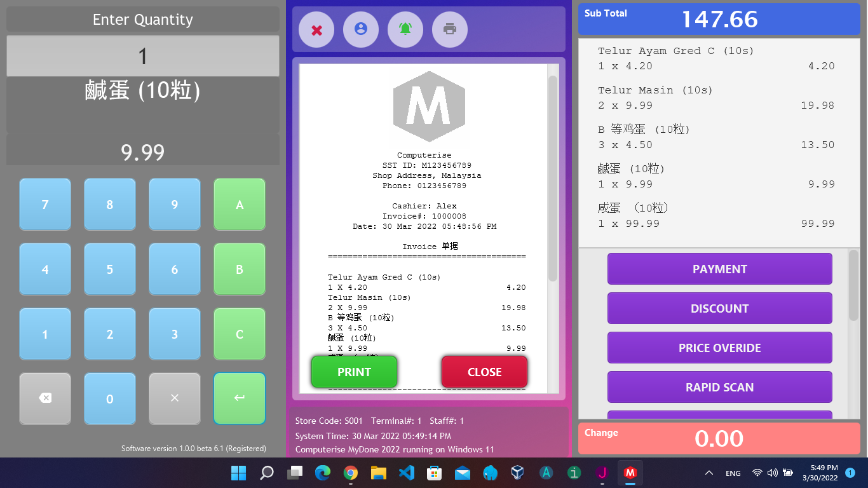Tap keypad digit 3
The width and height of the screenshot is (868, 488).
pyautogui.click(x=175, y=334)
